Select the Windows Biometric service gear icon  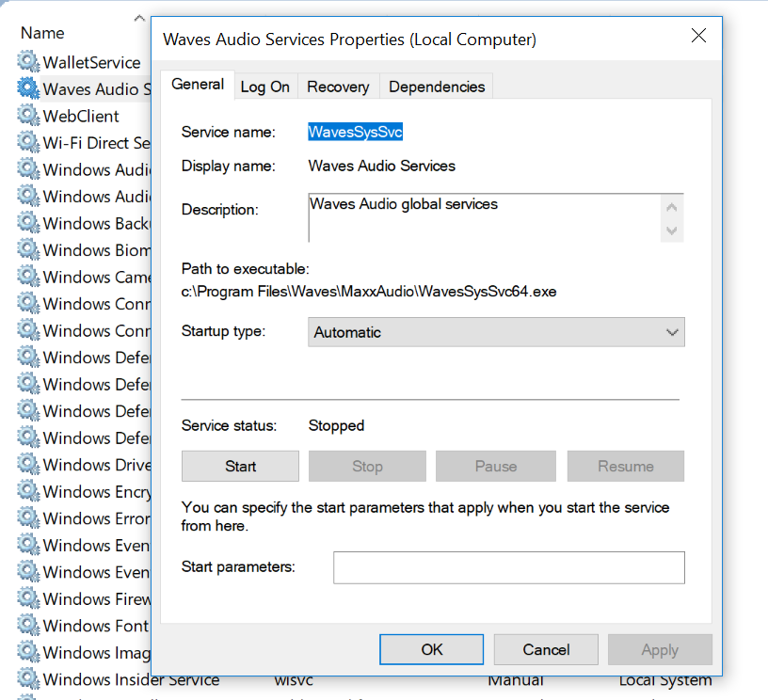pyautogui.click(x=28, y=249)
